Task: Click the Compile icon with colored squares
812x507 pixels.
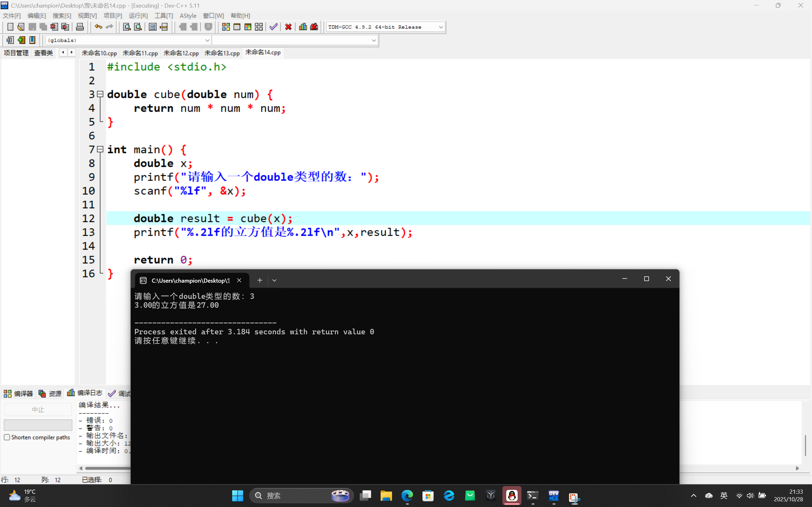Action: (226, 27)
